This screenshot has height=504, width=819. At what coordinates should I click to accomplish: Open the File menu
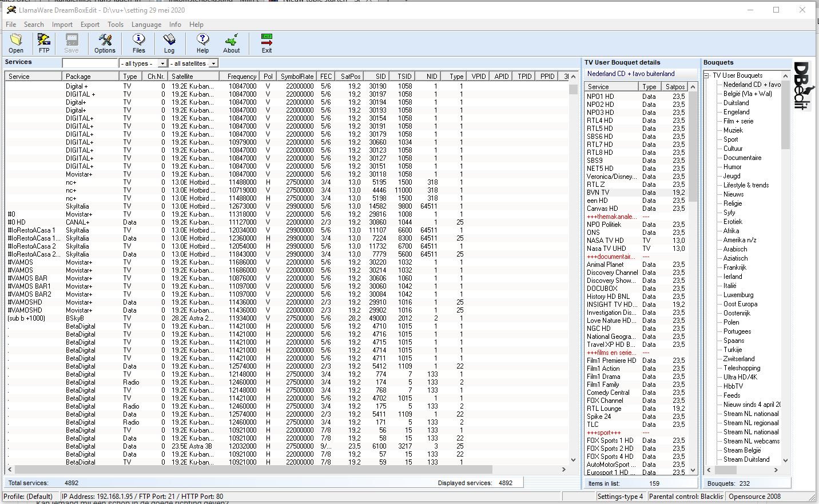11,25
